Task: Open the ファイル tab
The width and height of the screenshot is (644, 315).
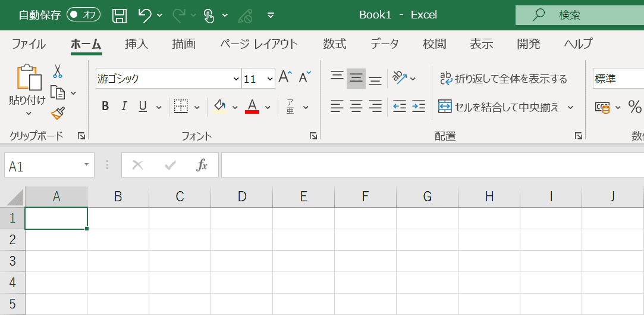Action: point(29,43)
